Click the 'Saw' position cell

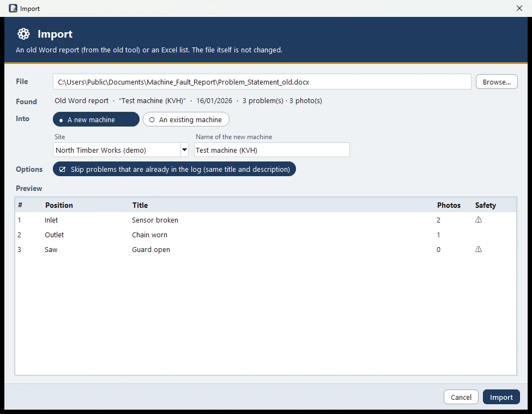[51, 250]
